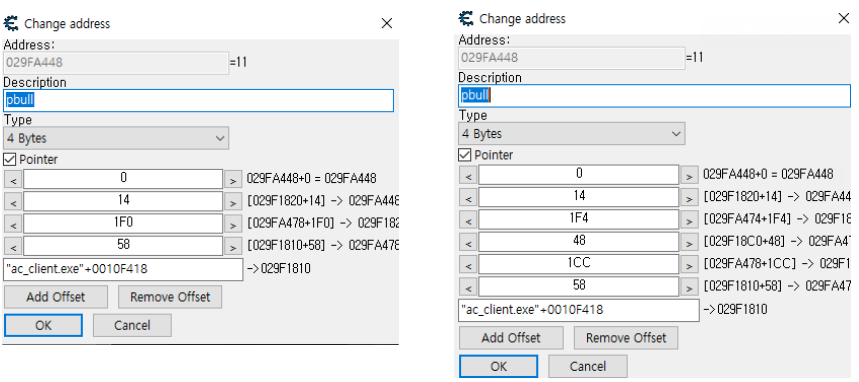This screenshot has width=859, height=382.
Task: Decrease offset 14 in right dialog
Action: click(x=468, y=197)
